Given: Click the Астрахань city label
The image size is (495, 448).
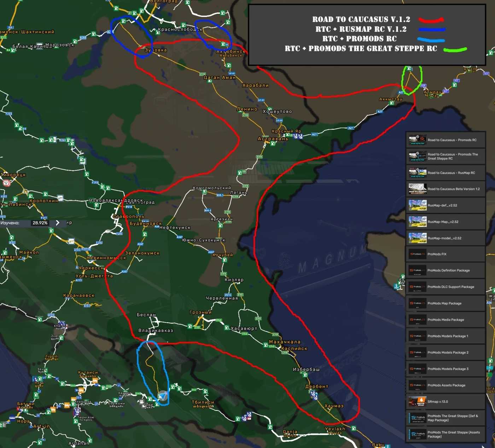Looking at the screenshot, I should tap(273, 139).
